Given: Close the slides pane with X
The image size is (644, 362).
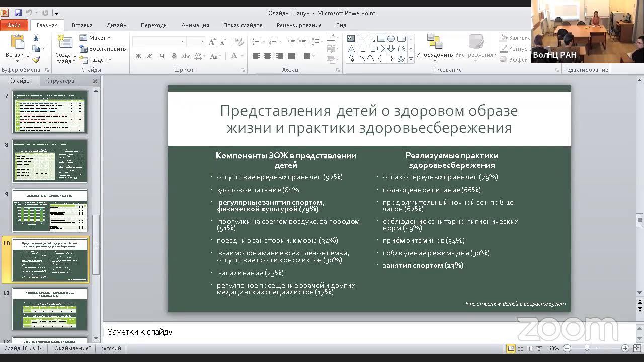Looking at the screenshot, I should click(95, 81).
